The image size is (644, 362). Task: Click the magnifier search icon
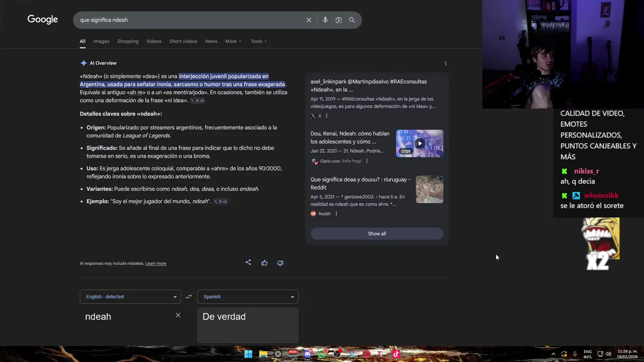pos(352,20)
